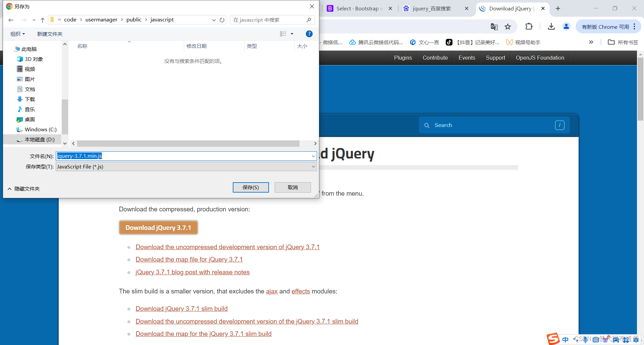Go back in Save As dialog
This screenshot has width=644, height=345.
click(11, 20)
